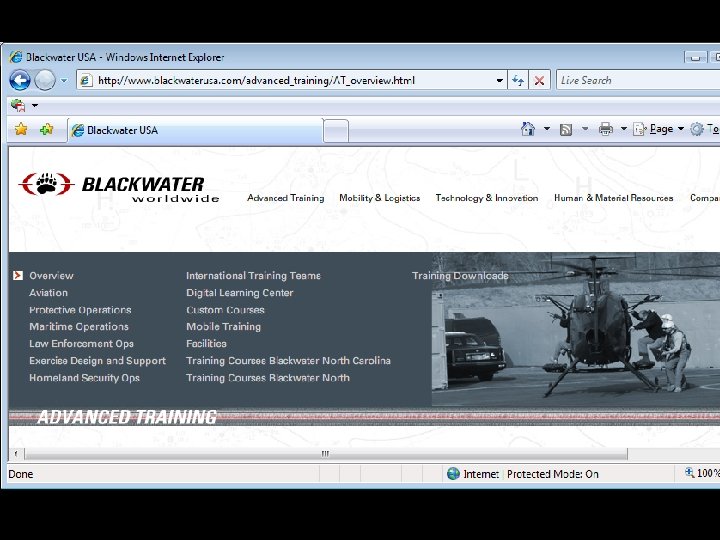Open Homeland Security Ops link
Viewport: 720px width, 540px height.
(84, 378)
